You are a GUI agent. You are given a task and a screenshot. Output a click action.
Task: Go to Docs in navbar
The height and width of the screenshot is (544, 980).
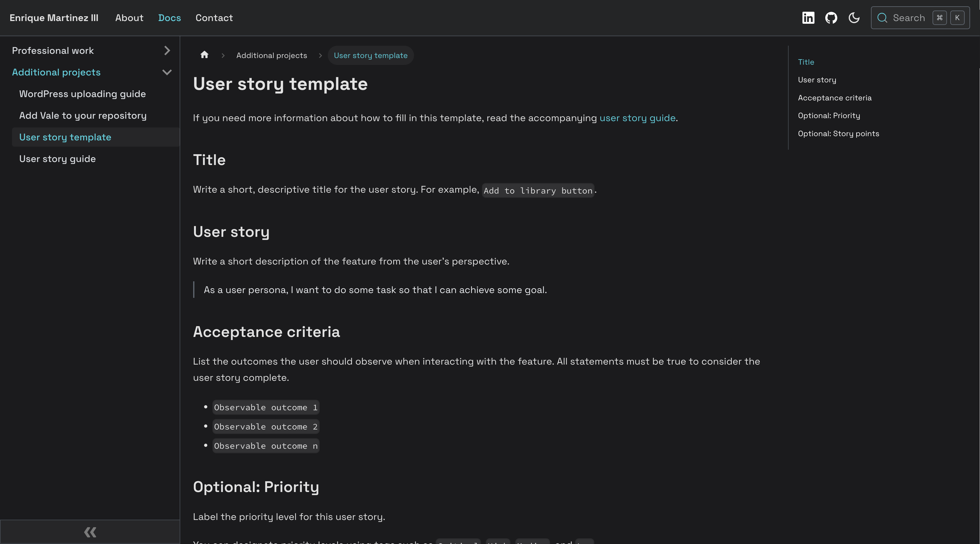click(x=169, y=18)
